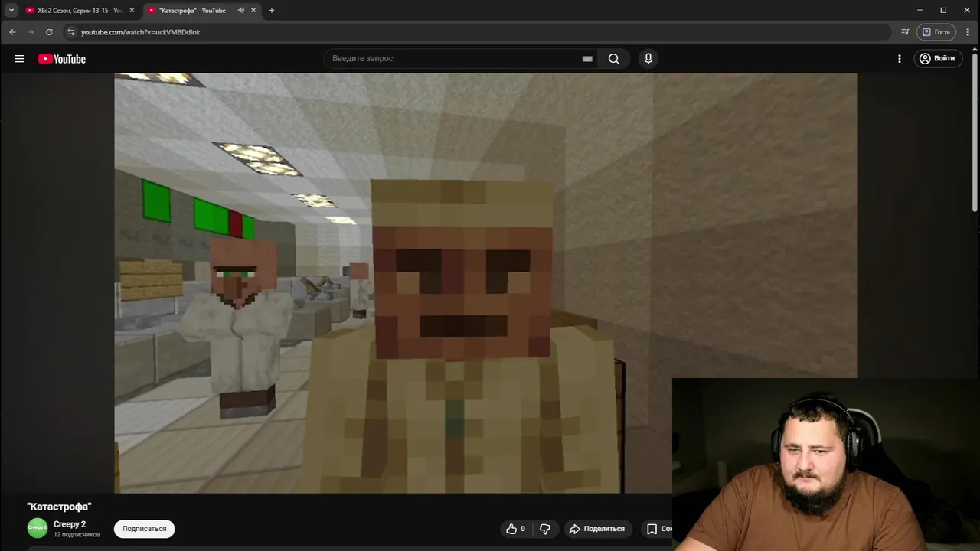Reload the page with refresh icon
Screen dimensions: 980x551
pyautogui.click(x=49, y=32)
